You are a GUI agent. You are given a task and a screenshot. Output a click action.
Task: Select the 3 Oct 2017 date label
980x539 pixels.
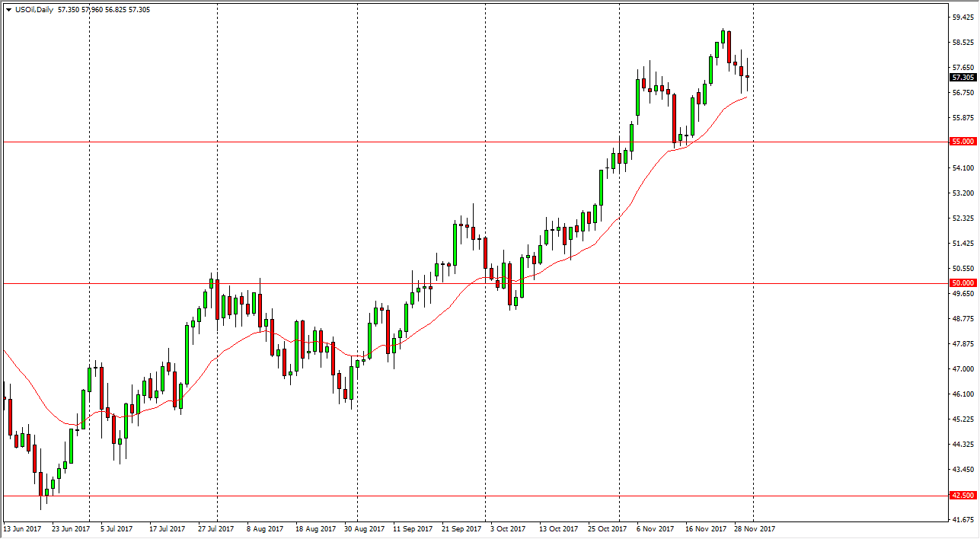pos(506,528)
